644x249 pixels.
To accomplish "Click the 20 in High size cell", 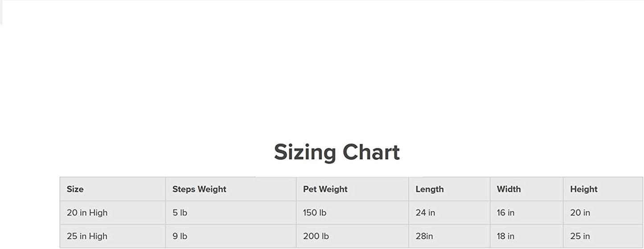I will tap(87, 212).
